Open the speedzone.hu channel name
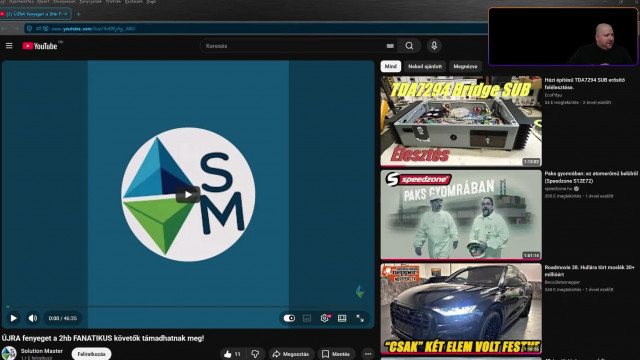 coord(557,189)
